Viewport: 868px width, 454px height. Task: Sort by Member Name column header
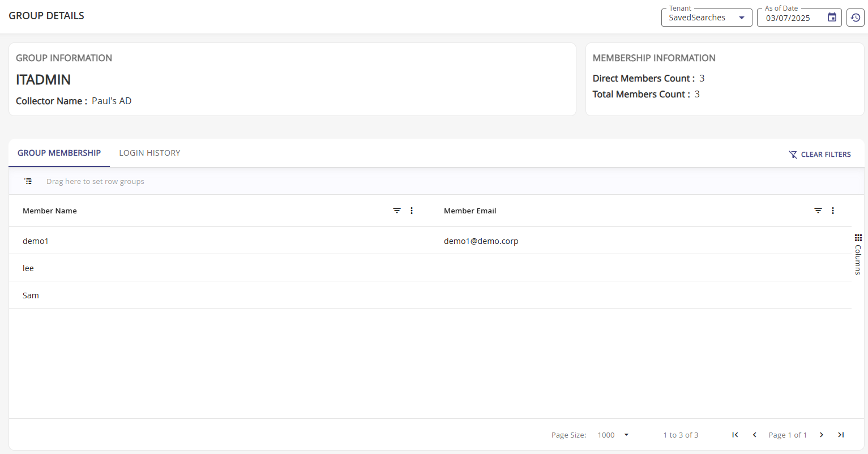click(50, 211)
